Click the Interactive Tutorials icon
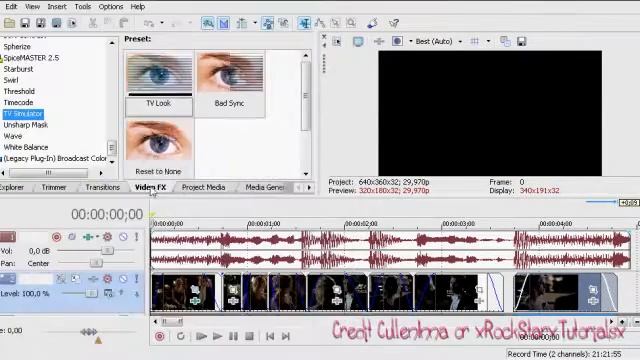The image size is (640, 360). [x=372, y=23]
